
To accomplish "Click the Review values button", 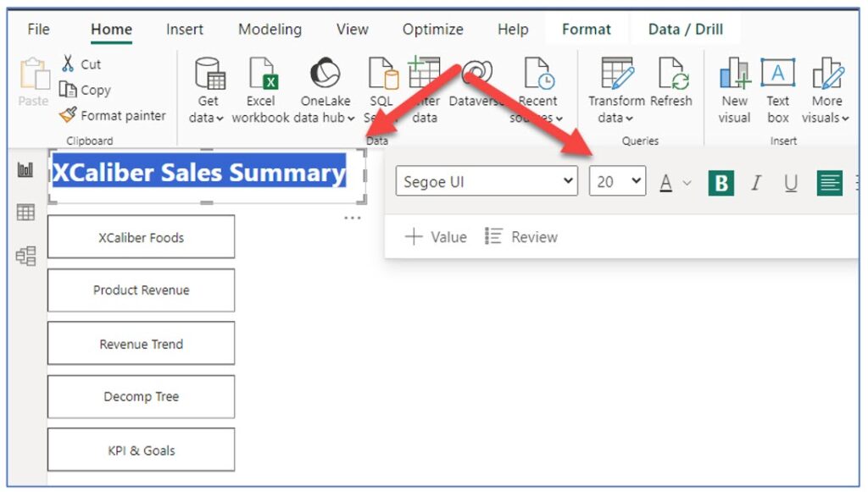I will click(x=521, y=236).
